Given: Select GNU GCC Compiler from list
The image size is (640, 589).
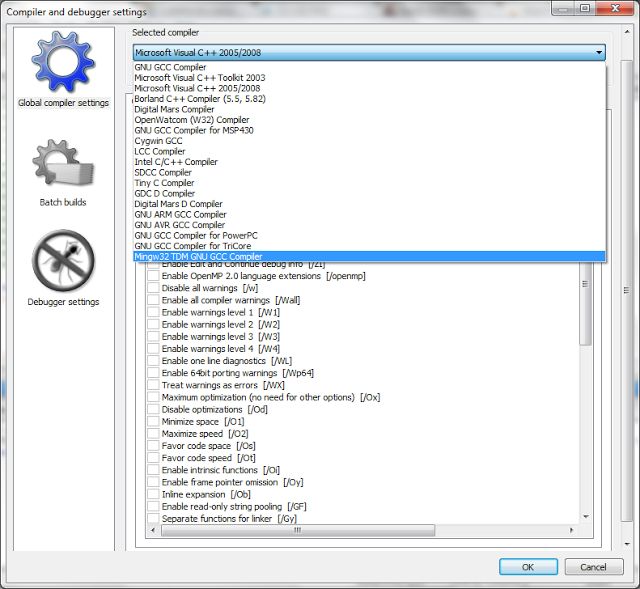Looking at the screenshot, I should [369, 67].
